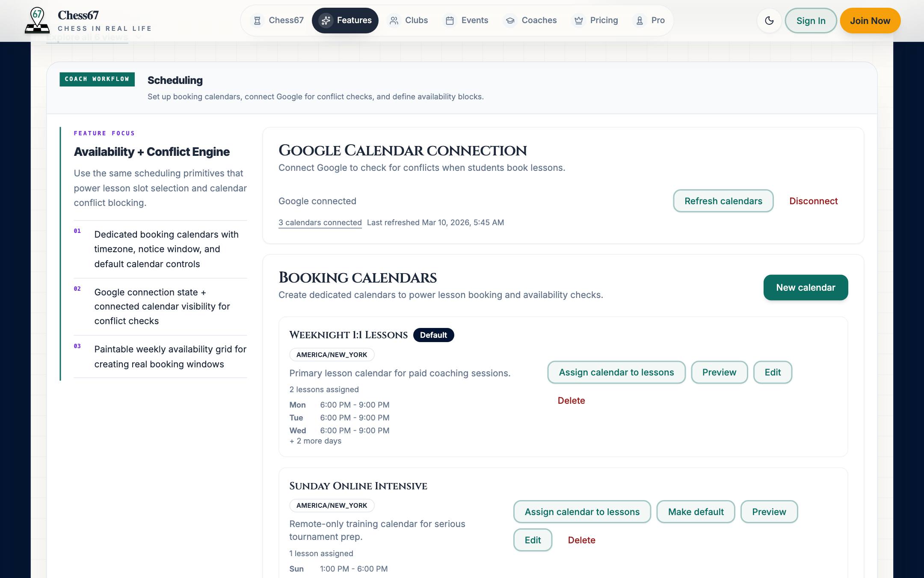The width and height of the screenshot is (924, 578).
Task: Click the Wed 6:00 PM - 9:00 PM row
Action: pos(339,430)
